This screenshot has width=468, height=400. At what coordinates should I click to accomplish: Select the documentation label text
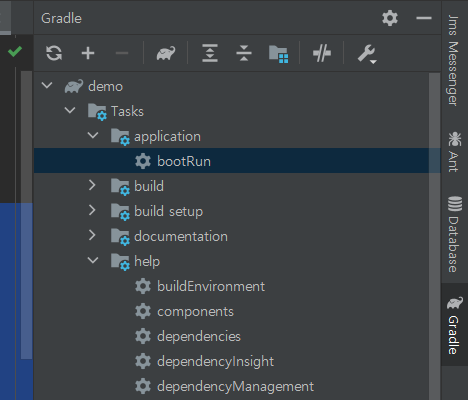pos(181,236)
